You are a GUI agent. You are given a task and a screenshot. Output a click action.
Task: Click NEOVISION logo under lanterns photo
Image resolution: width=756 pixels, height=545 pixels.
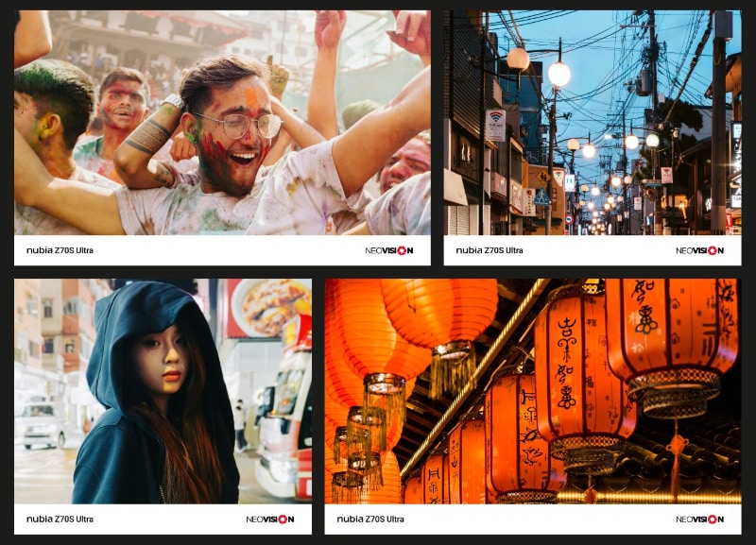[x=699, y=519]
